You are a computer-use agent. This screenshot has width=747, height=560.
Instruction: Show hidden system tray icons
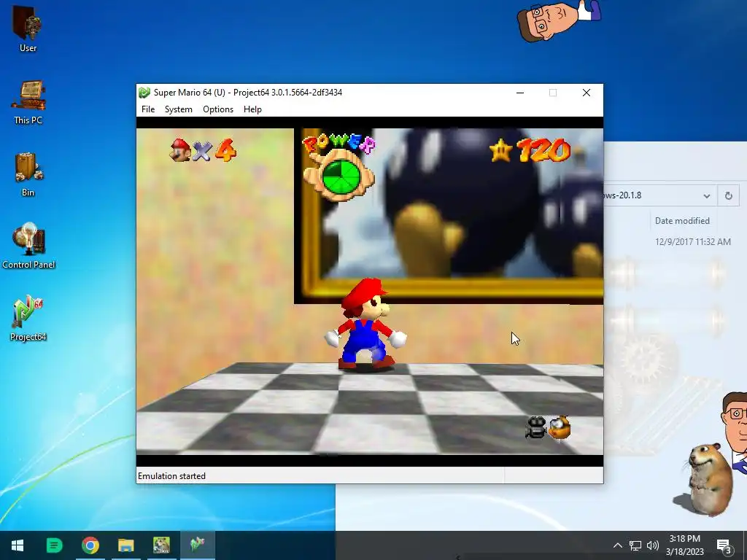(x=617, y=545)
